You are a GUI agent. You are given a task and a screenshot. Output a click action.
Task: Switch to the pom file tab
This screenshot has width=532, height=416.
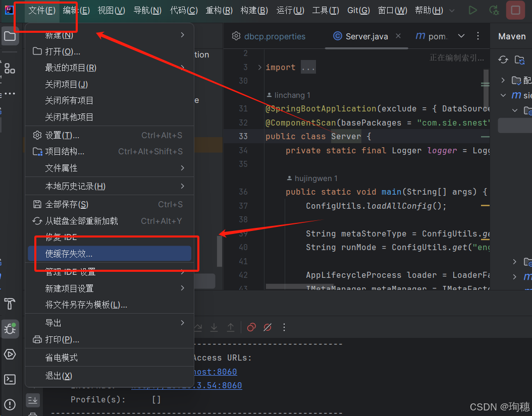(432, 36)
